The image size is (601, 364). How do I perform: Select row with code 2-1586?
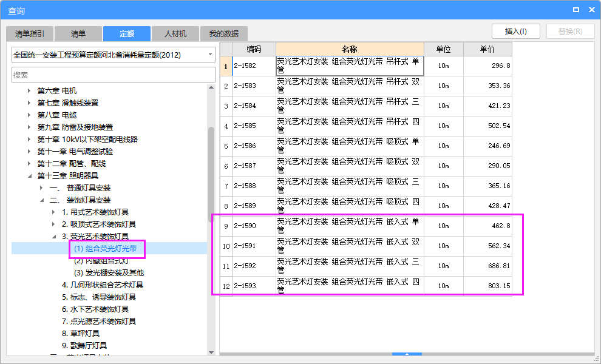[366, 146]
